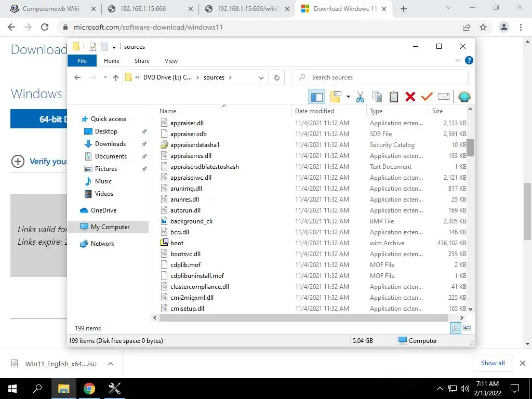
Task: Click the Rename toolbar icon
Action: [444, 97]
